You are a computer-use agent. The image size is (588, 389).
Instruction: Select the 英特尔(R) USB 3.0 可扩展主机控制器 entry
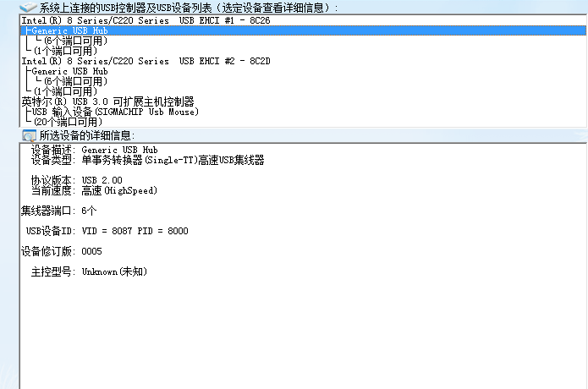pos(107,101)
